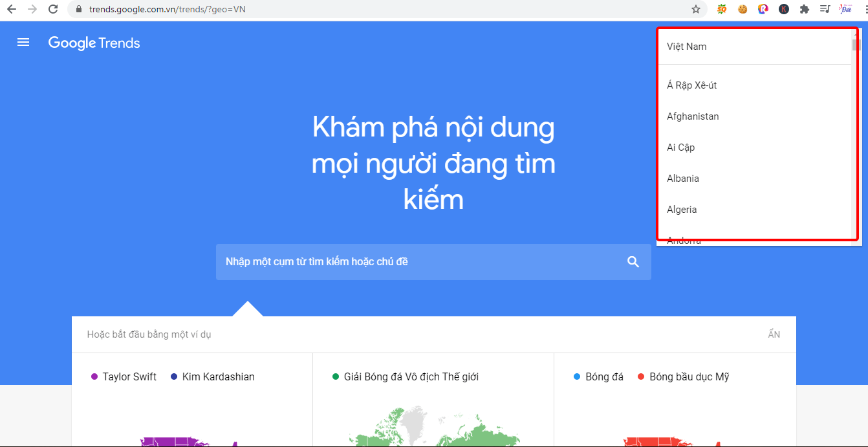Open the media control playlist icon

click(x=825, y=9)
